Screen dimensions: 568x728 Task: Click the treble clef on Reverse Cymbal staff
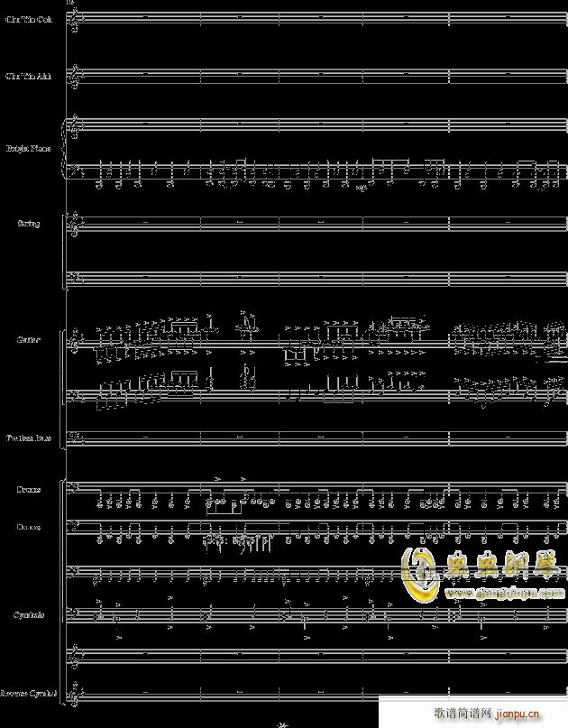[x=78, y=693]
